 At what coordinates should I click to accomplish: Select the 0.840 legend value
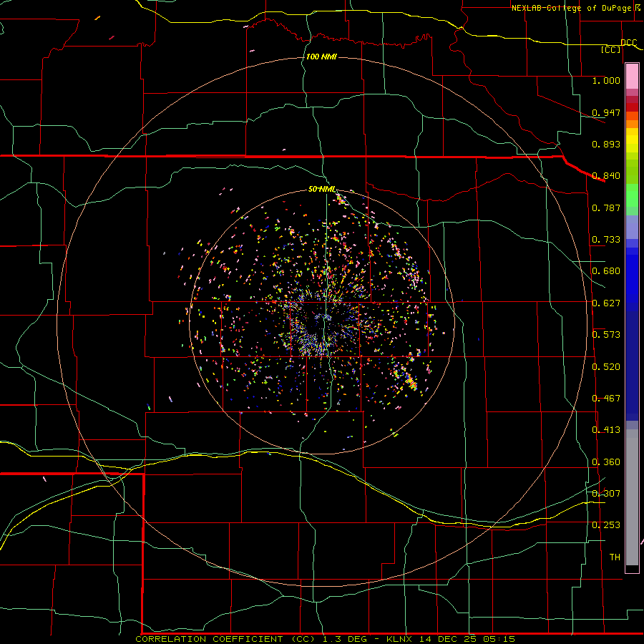tap(606, 176)
